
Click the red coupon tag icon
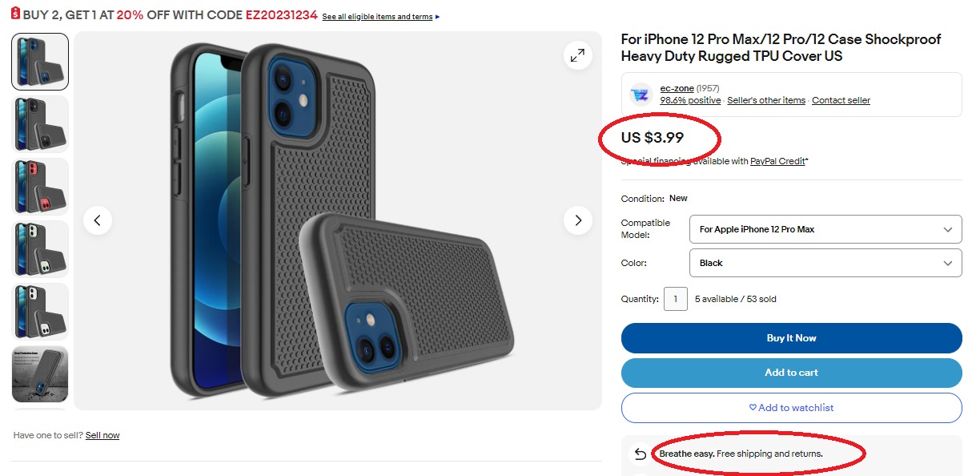[15, 16]
